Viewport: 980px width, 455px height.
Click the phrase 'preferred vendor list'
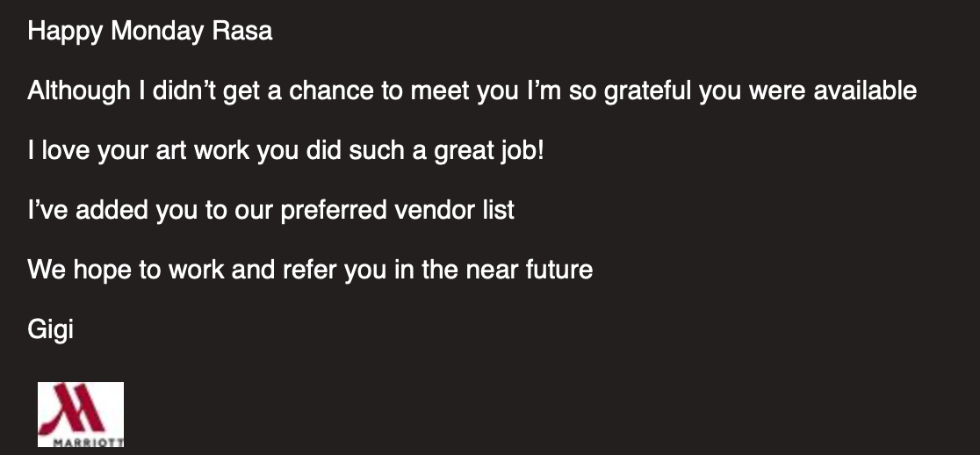coord(398,210)
